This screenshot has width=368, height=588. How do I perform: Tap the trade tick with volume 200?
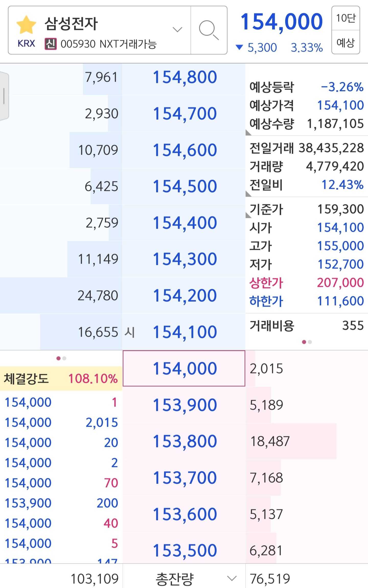pyautogui.click(x=61, y=503)
